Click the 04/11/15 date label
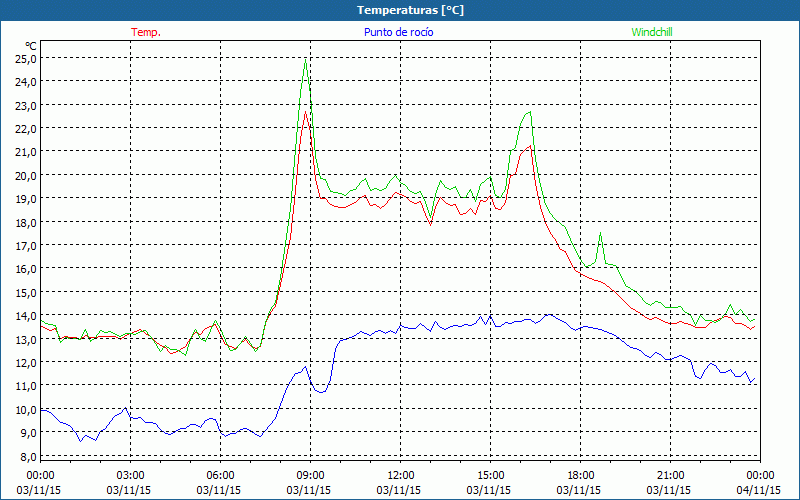800x500 pixels. click(758, 490)
